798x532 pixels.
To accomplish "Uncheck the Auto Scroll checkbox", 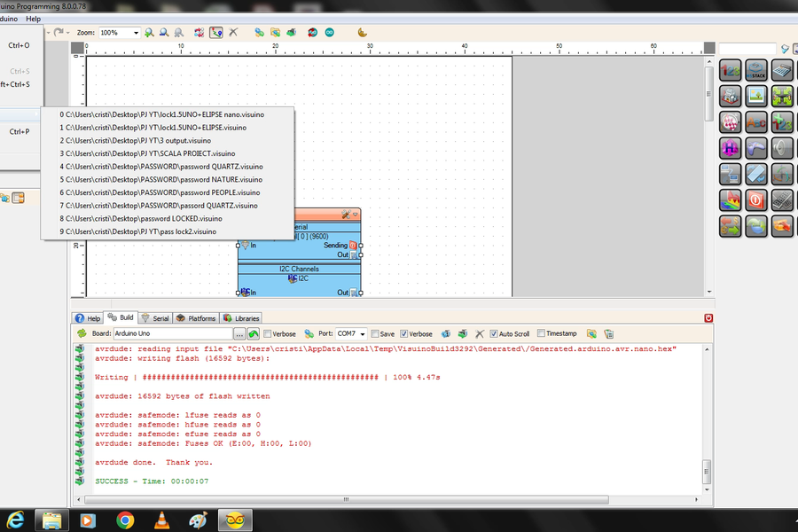I will coord(494,334).
